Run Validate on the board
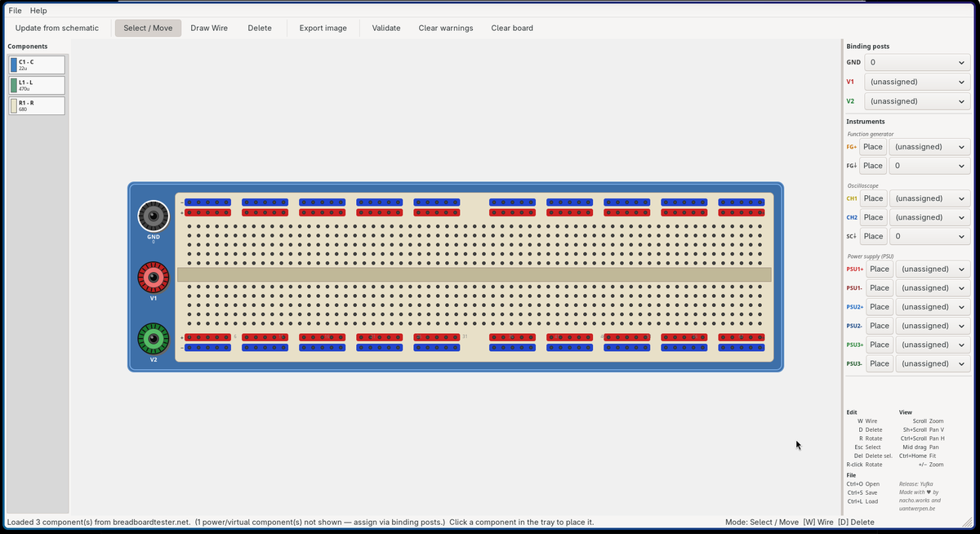 point(386,28)
